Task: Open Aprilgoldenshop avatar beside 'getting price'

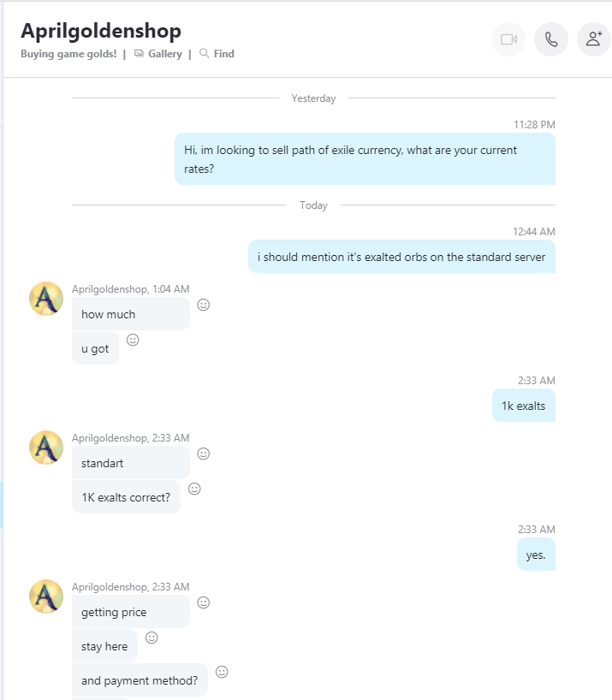Action: pos(46,596)
